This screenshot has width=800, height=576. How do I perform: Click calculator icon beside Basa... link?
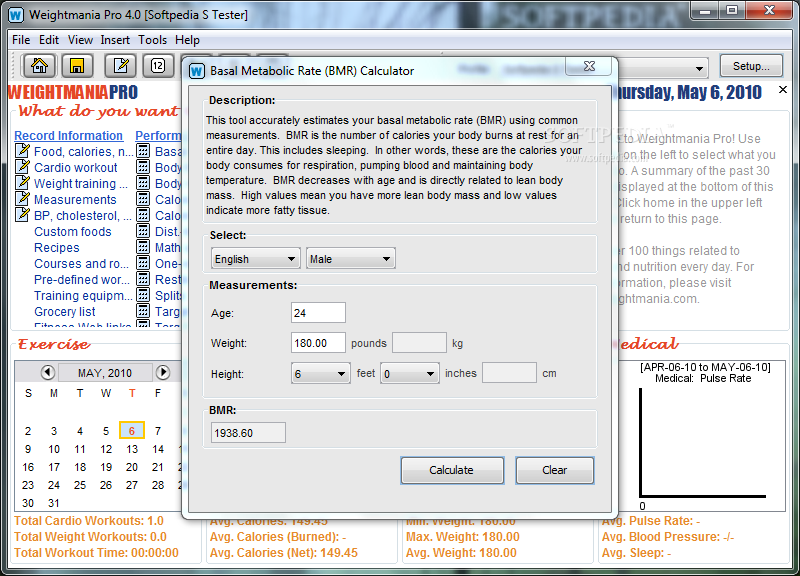[143, 151]
